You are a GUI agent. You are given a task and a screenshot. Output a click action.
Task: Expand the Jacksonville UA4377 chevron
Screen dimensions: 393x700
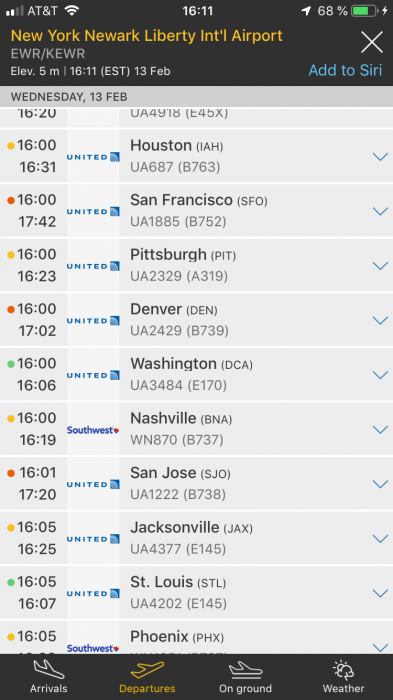pyautogui.click(x=380, y=538)
